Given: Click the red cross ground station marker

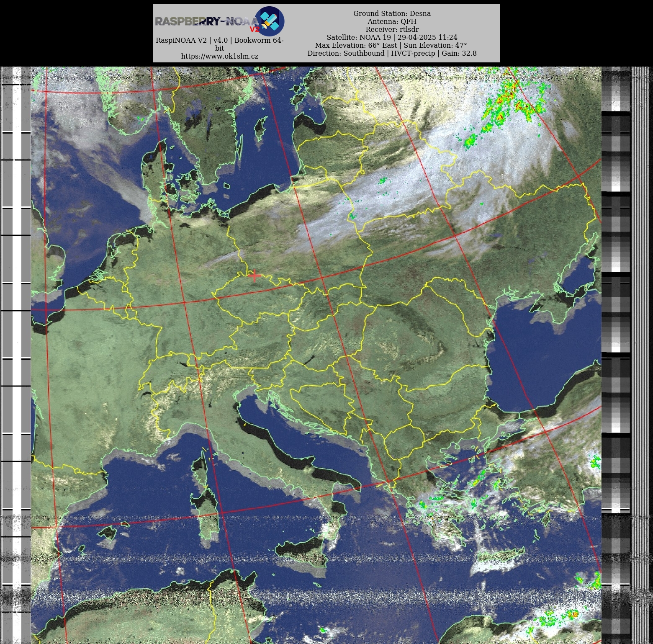Looking at the screenshot, I should (x=254, y=276).
